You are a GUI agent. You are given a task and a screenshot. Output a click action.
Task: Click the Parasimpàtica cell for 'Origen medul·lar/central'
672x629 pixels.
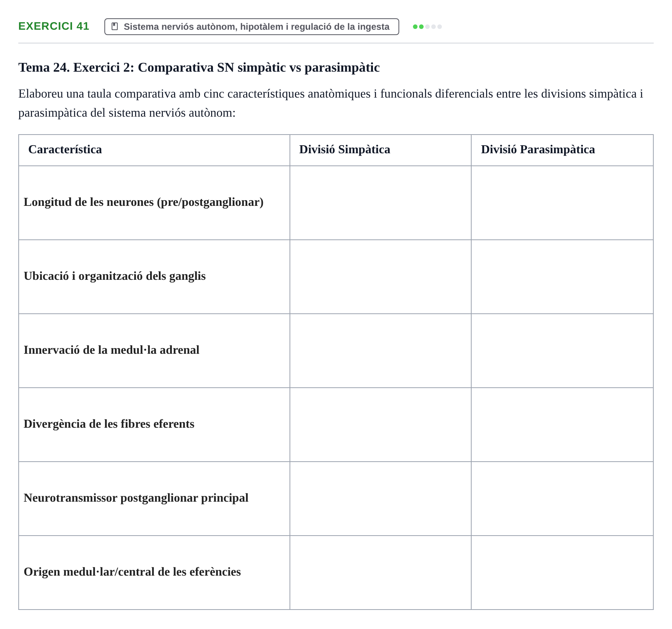pyautogui.click(x=562, y=573)
